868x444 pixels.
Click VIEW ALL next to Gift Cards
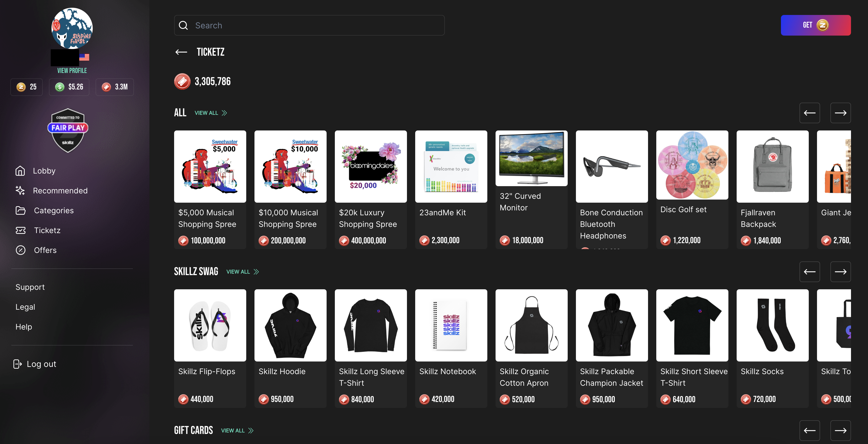pos(237,431)
